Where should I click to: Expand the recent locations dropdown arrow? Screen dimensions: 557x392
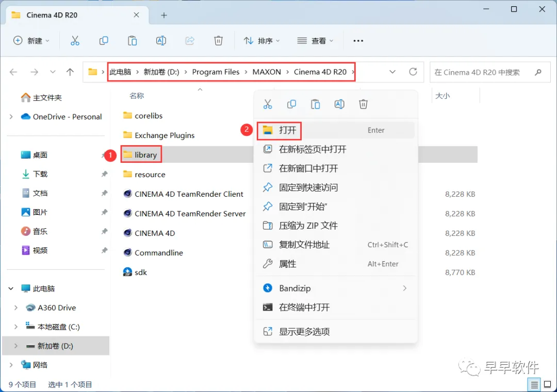pyautogui.click(x=53, y=72)
